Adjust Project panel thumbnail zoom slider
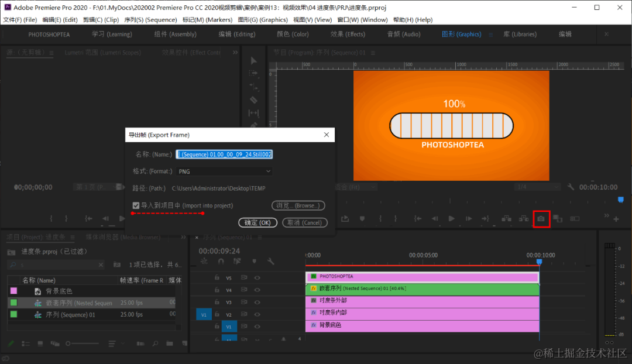This screenshot has height=364, width=632. pyautogui.click(x=82, y=344)
